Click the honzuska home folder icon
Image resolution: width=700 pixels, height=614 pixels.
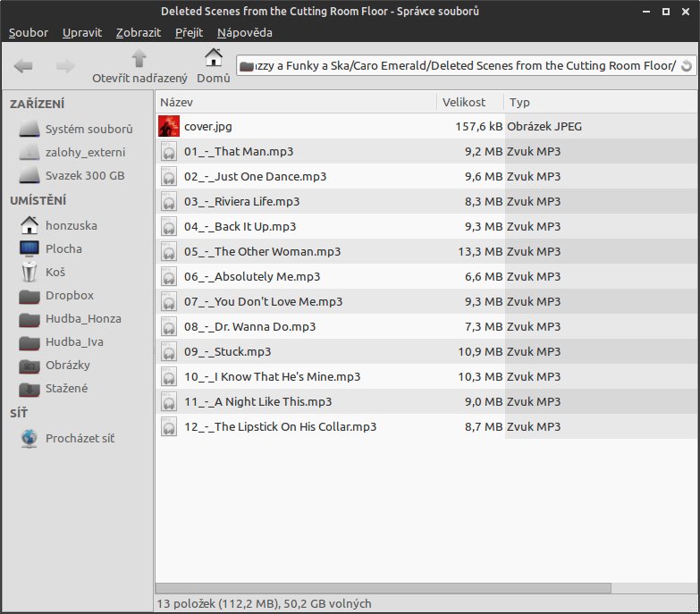(x=30, y=225)
